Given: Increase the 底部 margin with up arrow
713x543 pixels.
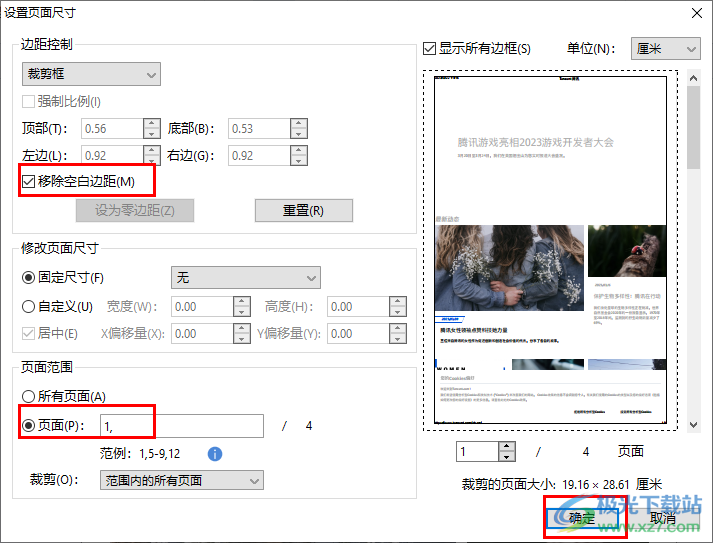Looking at the screenshot, I should (299, 123).
